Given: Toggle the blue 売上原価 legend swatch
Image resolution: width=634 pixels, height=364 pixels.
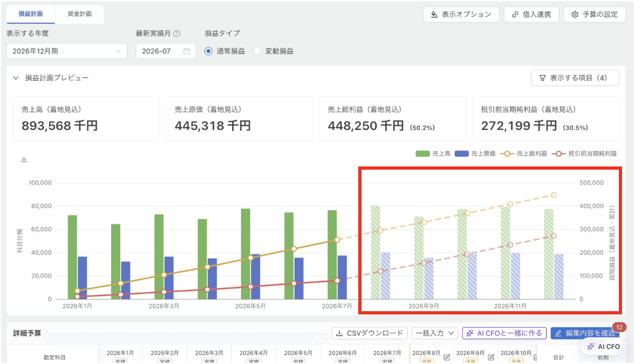Looking at the screenshot, I should (x=461, y=154).
